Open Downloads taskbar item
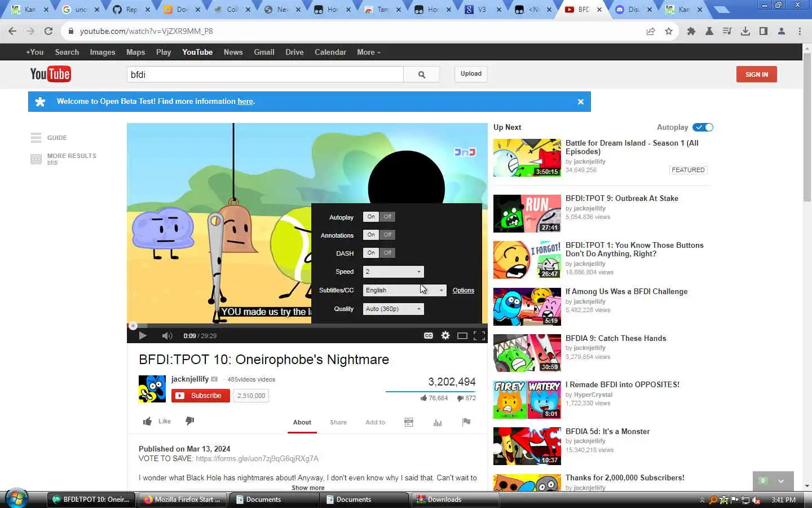 [x=456, y=500]
